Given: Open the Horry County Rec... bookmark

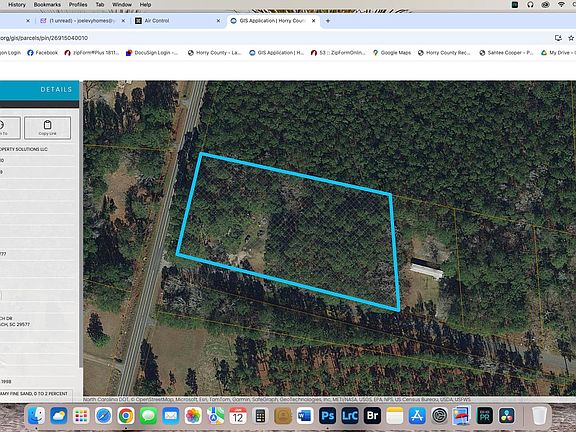Looking at the screenshot, I should click(444, 53).
